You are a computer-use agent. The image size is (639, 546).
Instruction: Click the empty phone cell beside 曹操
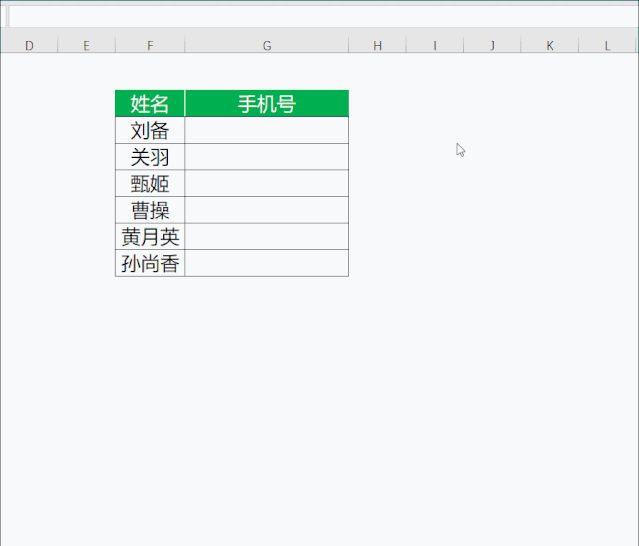(267, 210)
